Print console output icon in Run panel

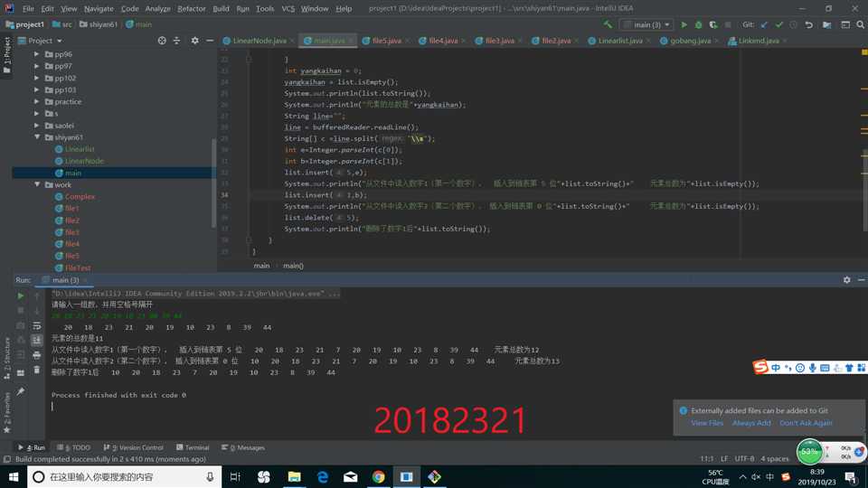coord(36,354)
